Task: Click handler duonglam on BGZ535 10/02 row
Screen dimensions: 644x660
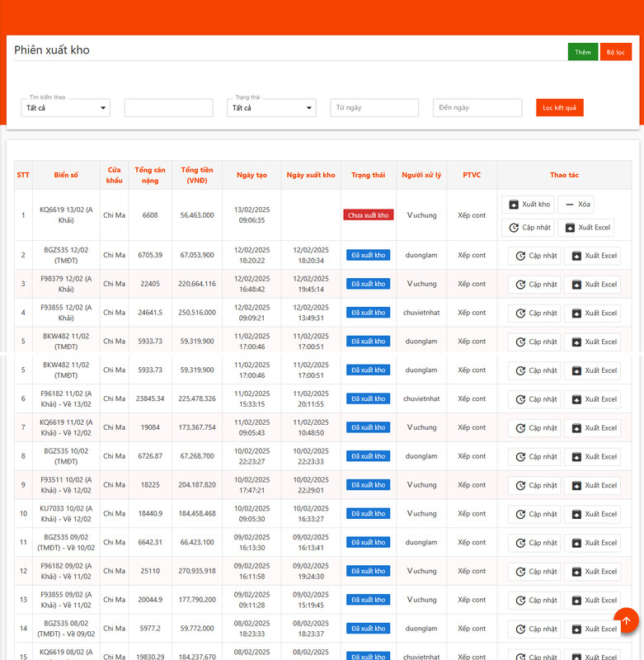Action: (x=421, y=456)
